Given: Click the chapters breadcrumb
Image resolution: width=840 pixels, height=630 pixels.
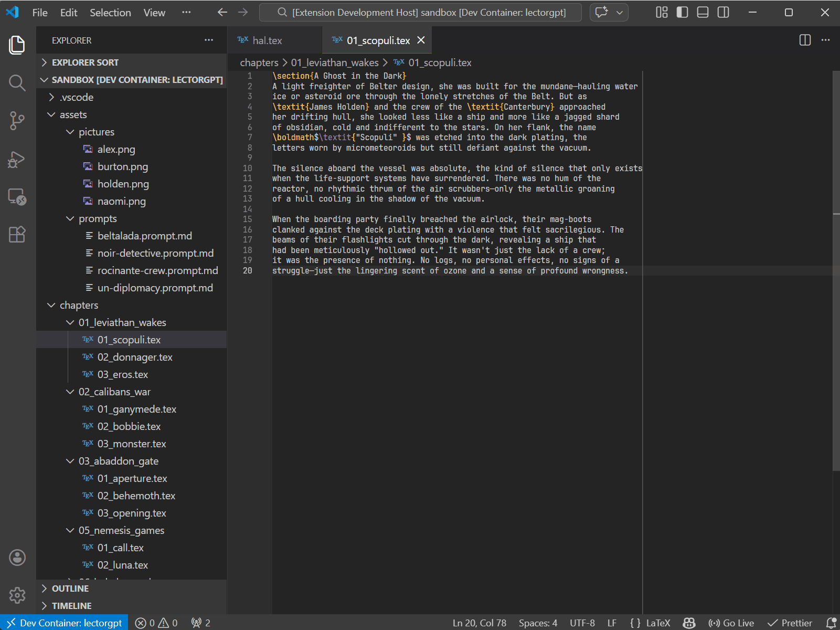Looking at the screenshot, I should 259,62.
